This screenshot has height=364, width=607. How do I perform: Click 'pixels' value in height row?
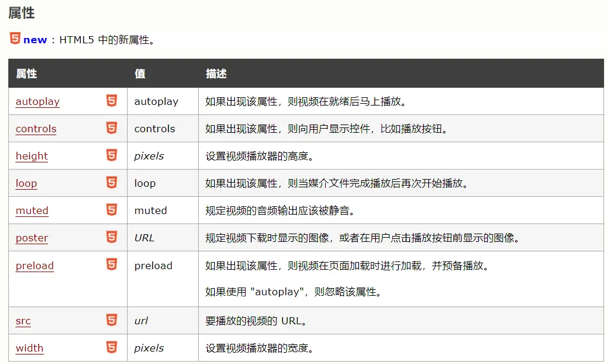coord(149,156)
